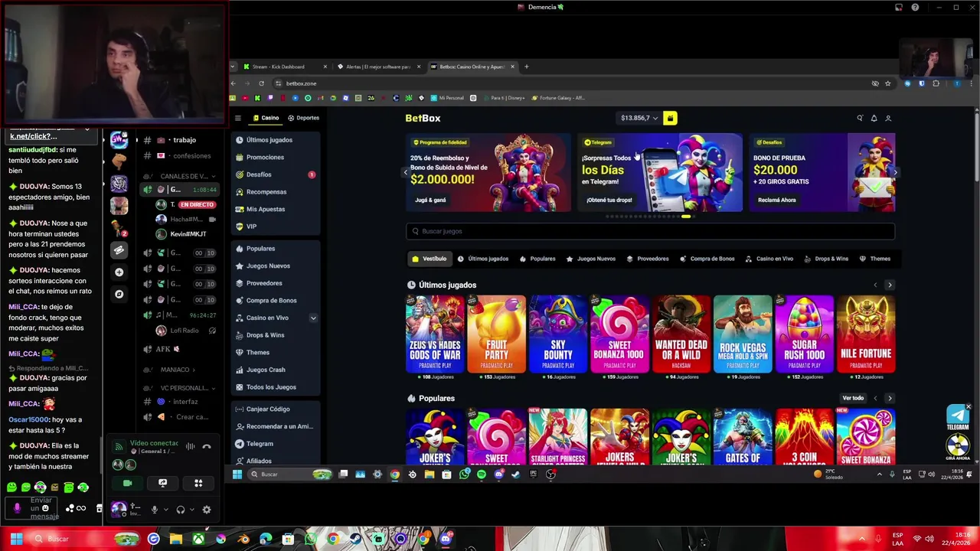Close the Stream - Kick Dashboard tab
The width and height of the screenshot is (980, 551).
[x=325, y=67]
